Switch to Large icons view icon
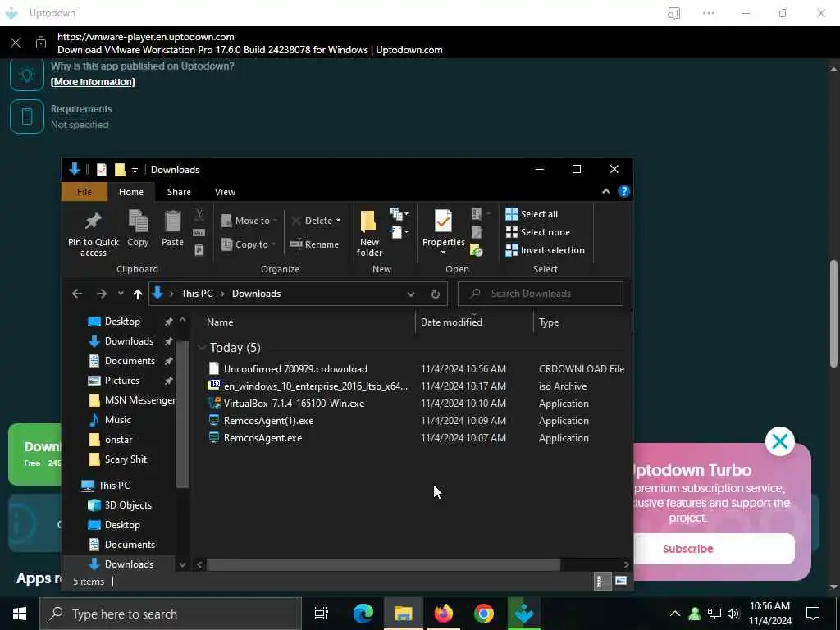The width and height of the screenshot is (840, 630). (620, 582)
